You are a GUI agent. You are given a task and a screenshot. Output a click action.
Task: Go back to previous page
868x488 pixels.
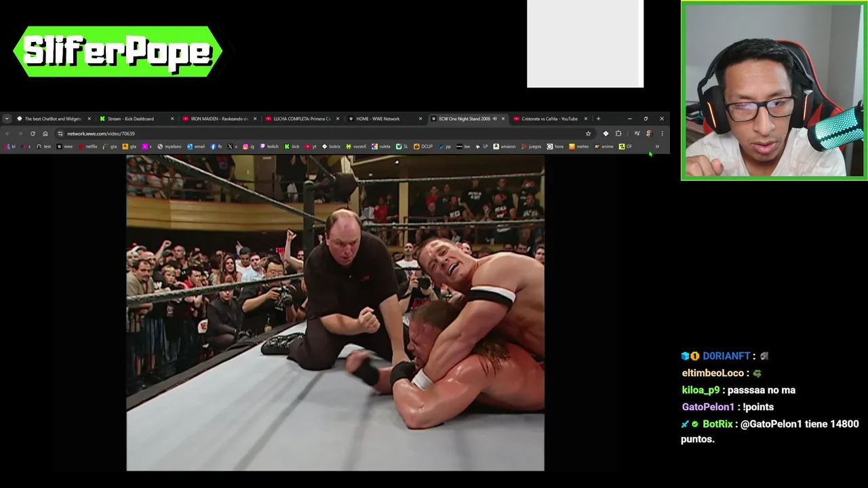pyautogui.click(x=7, y=134)
